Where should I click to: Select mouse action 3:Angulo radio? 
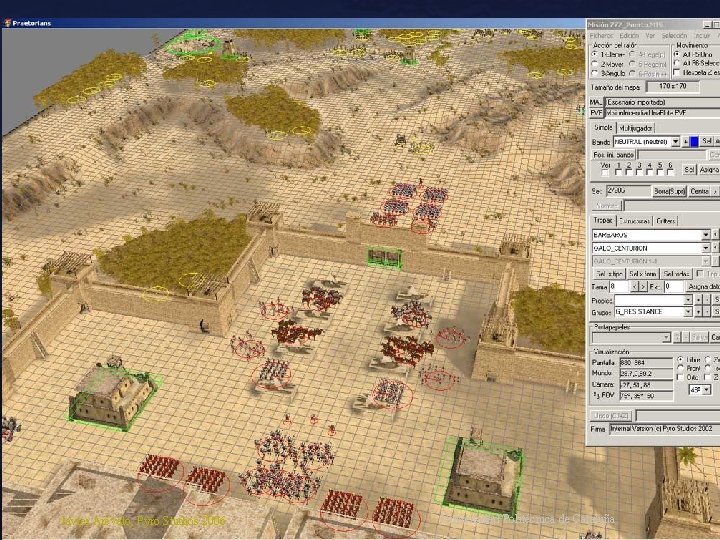pyautogui.click(x=594, y=73)
